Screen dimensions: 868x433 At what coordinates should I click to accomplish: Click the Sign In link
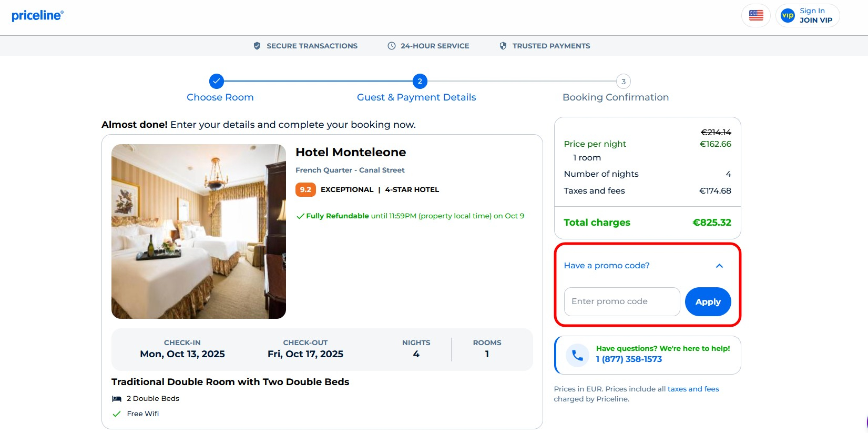point(812,11)
